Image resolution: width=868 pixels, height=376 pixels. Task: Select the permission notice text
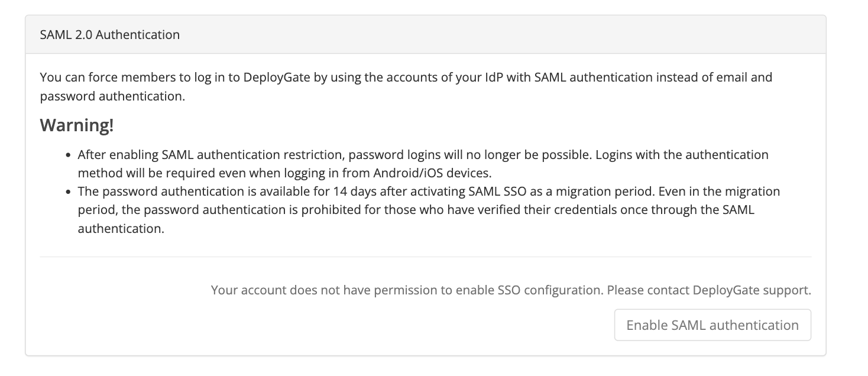[x=511, y=290]
